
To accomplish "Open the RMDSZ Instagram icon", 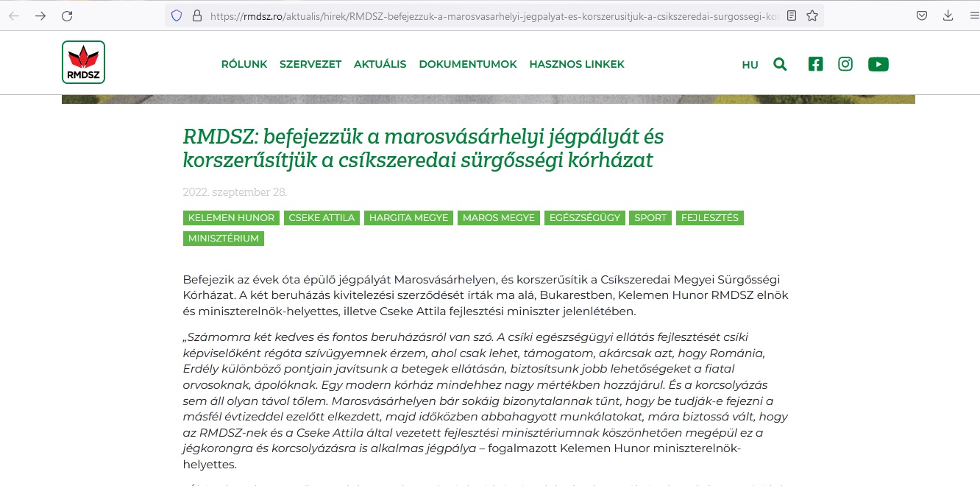I will [845, 65].
